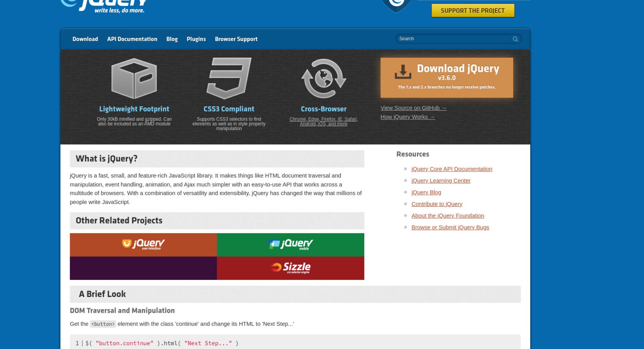This screenshot has width=644, height=349.
Task: Click the dark purple empty project tile
Action: [143, 268]
